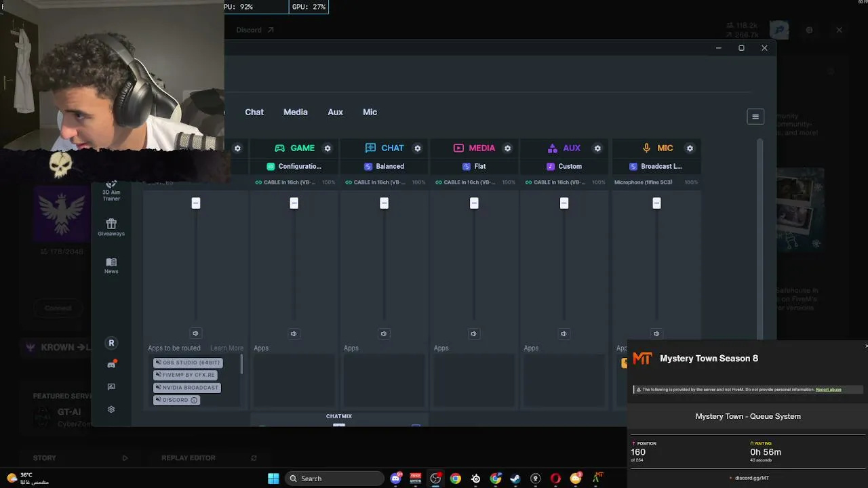The height and width of the screenshot is (488, 868).
Task: Open the Windows Start menu
Action: (x=273, y=479)
